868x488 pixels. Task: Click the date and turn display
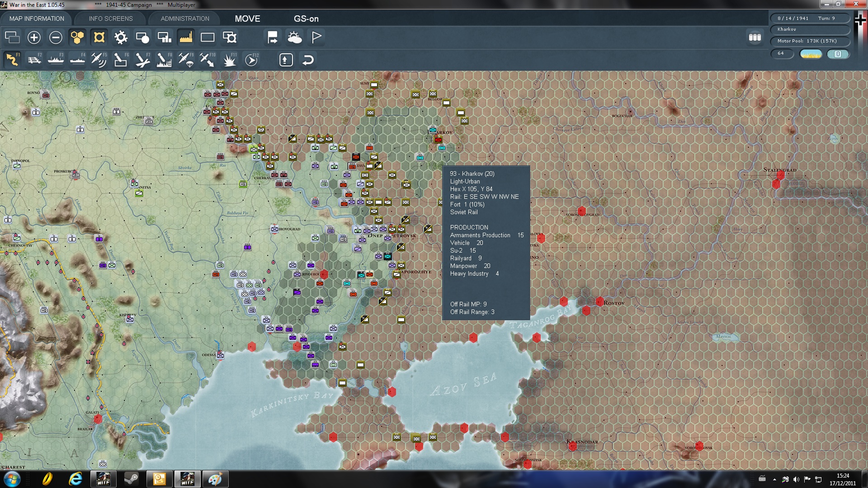tap(810, 18)
